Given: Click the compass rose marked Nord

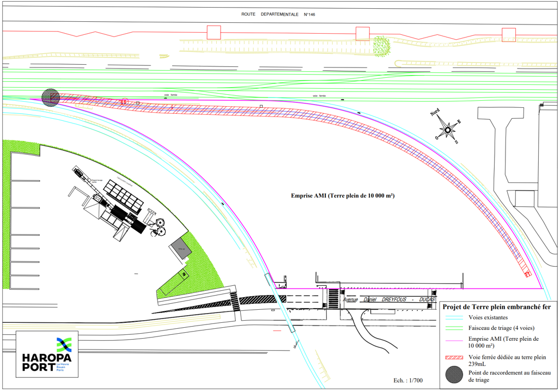Looking at the screenshot, I should pos(448,129).
